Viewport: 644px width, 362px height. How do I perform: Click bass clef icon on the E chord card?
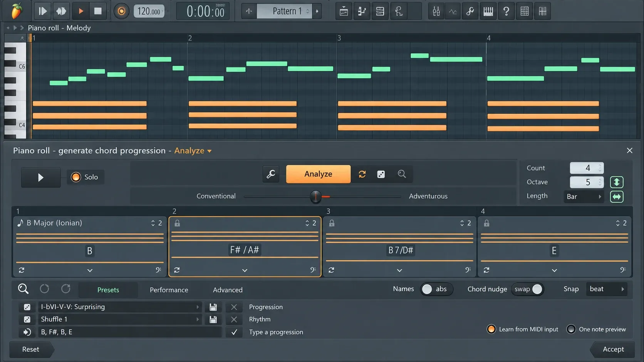622,270
